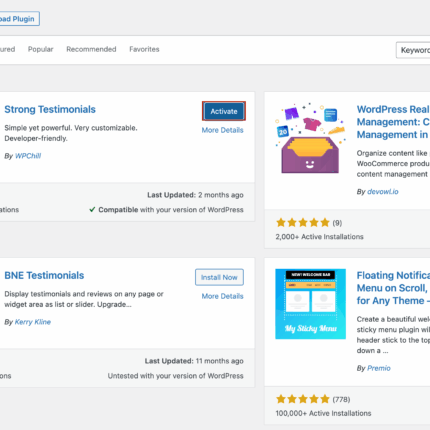Visit author WPChill's page
The height and width of the screenshot is (430, 430).
28,156
